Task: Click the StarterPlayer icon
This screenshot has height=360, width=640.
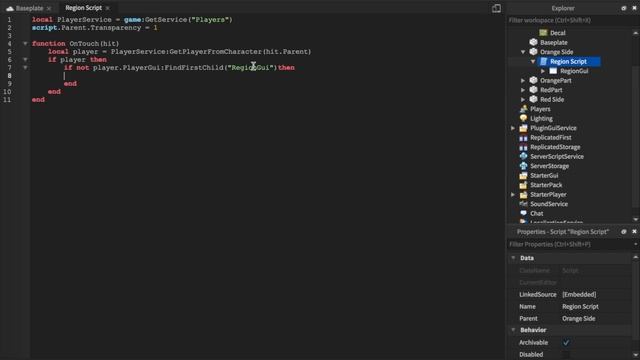Action: 523,194
